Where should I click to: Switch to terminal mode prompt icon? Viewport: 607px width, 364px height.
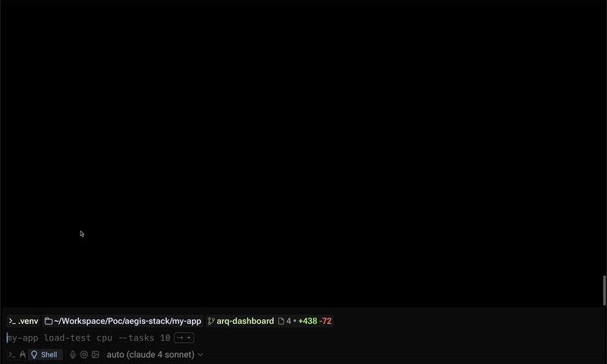pos(12,355)
